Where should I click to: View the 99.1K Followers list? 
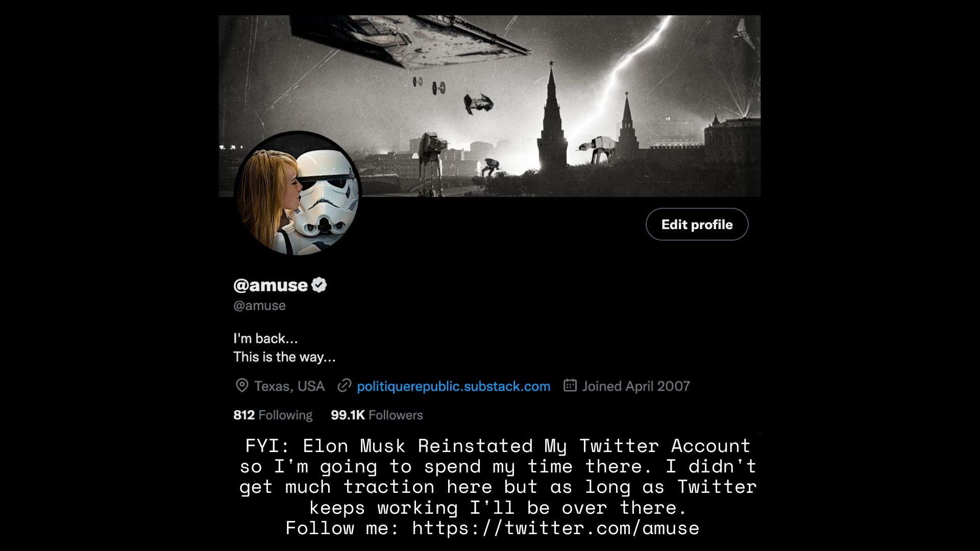[x=377, y=415]
